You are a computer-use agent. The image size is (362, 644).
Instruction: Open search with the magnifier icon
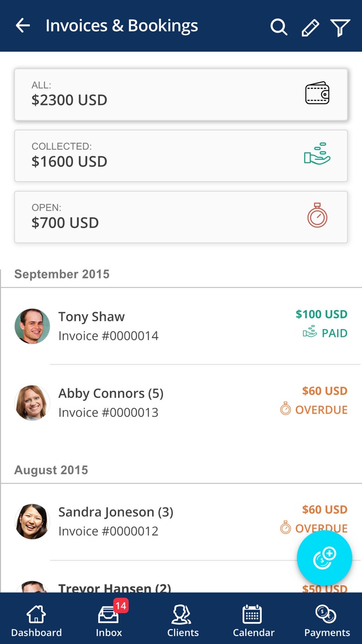click(279, 27)
